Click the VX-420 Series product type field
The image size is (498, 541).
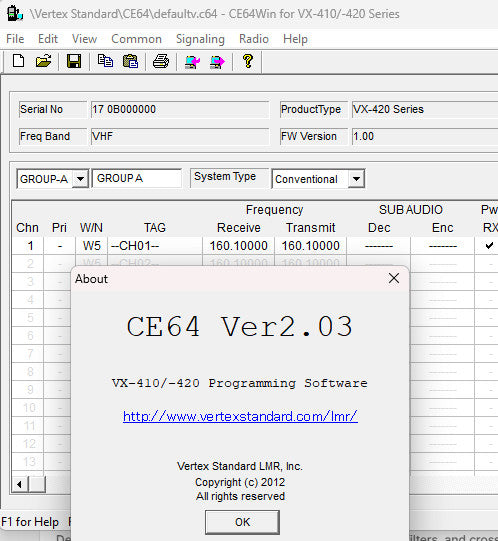click(425, 109)
